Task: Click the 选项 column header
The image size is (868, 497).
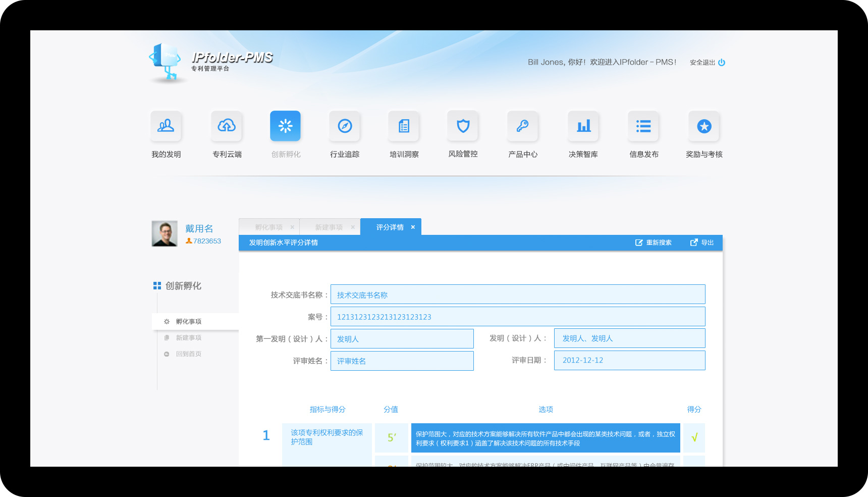Action: click(546, 409)
